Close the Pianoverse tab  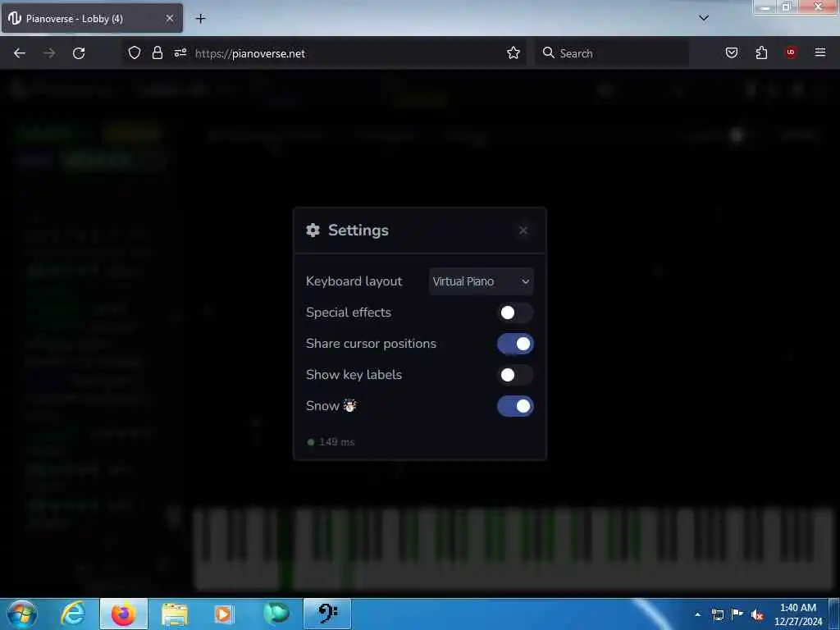coord(169,19)
